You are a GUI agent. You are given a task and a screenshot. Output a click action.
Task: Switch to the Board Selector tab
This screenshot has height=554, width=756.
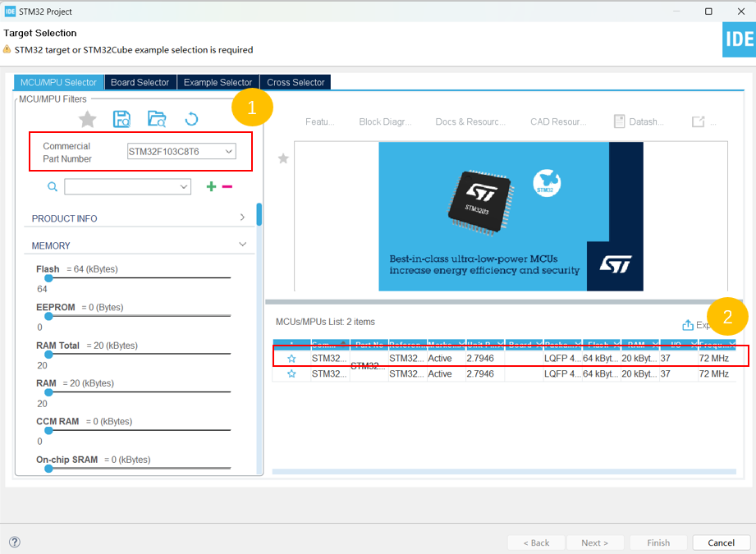coord(140,82)
